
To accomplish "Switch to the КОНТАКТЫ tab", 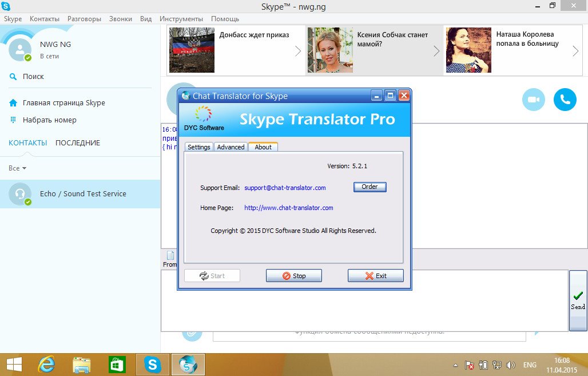I will pos(28,143).
